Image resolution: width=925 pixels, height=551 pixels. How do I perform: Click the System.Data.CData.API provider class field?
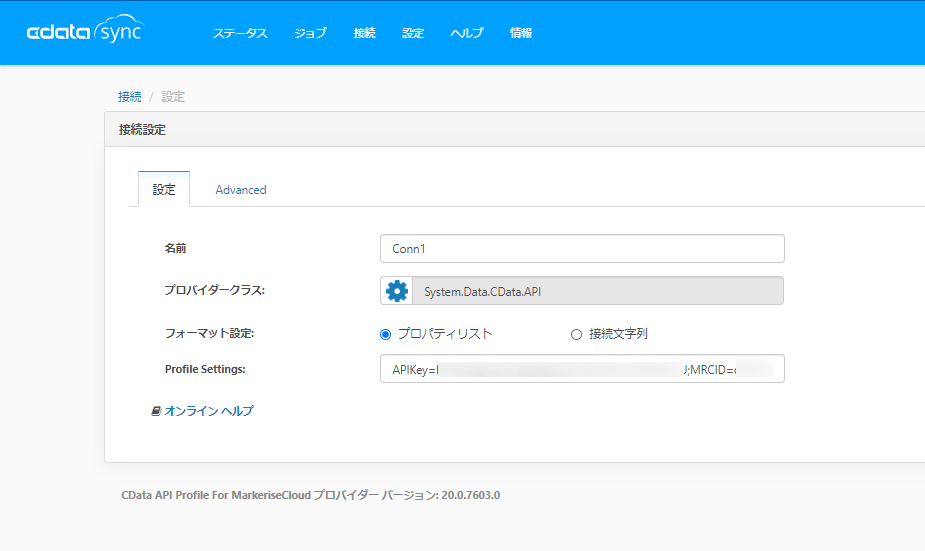pyautogui.click(x=597, y=291)
